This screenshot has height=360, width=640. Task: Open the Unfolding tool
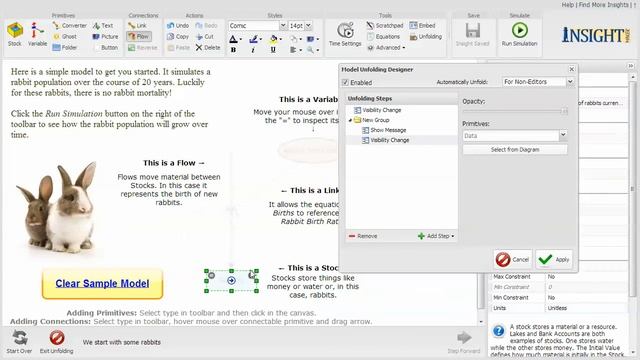point(426,36)
